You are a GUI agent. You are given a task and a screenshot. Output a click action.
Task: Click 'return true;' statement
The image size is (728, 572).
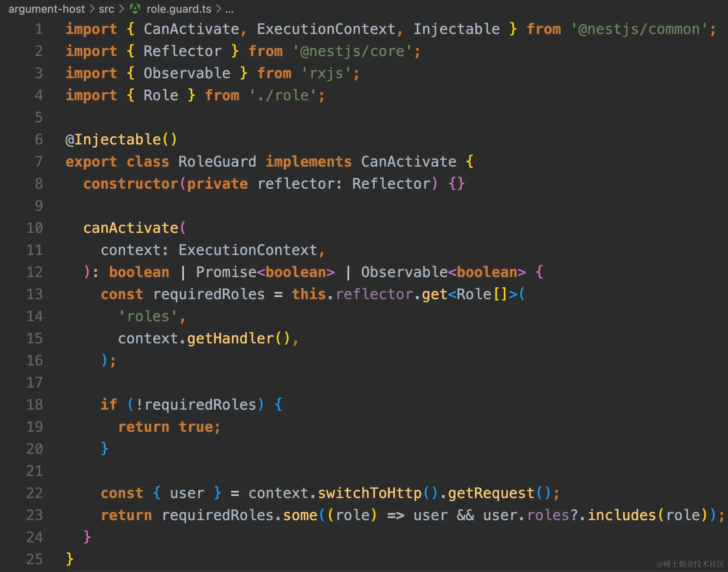click(169, 427)
